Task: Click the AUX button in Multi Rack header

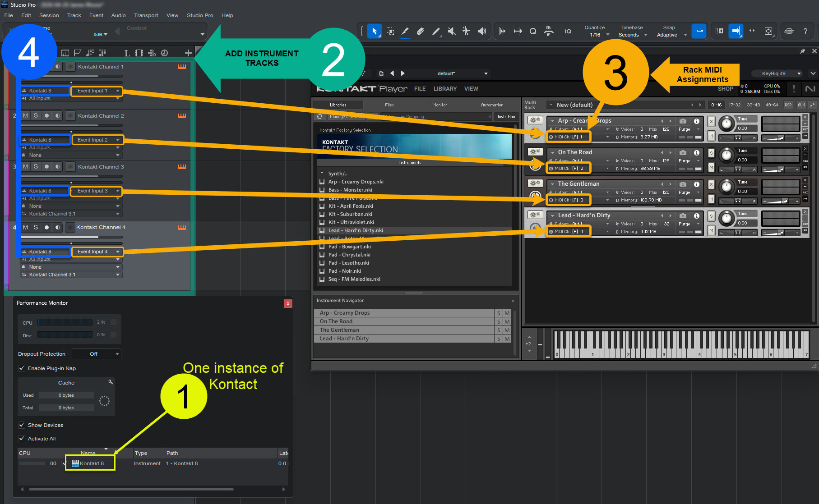Action: 801,105
